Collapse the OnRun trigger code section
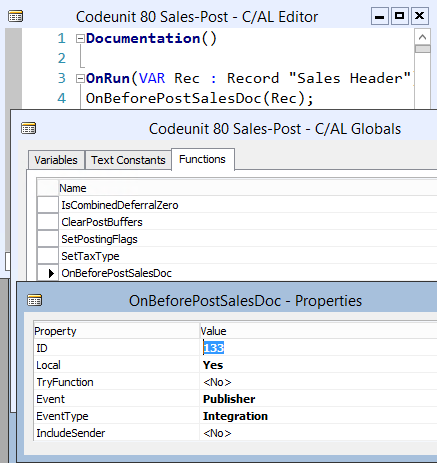The width and height of the screenshot is (437, 463). tap(80, 79)
